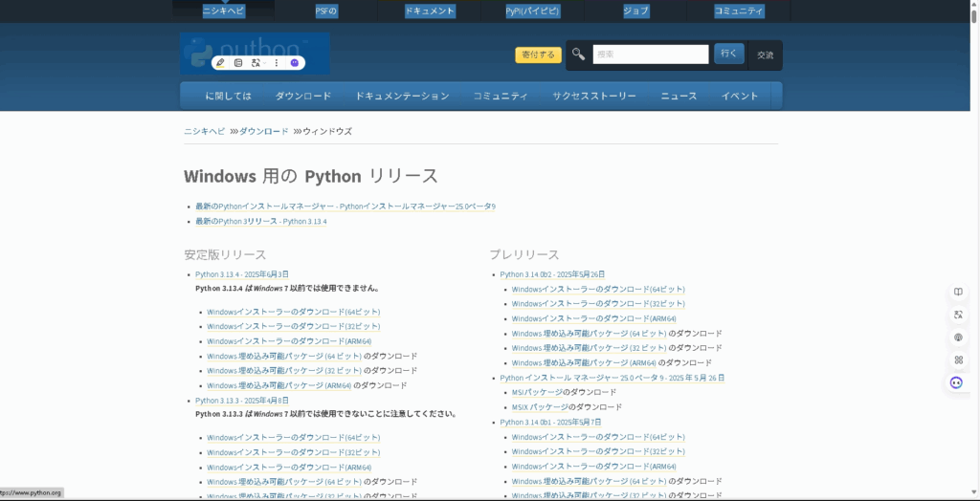Open the four-squares apps icon in right sidebar
980x501 pixels.
pyautogui.click(x=958, y=359)
